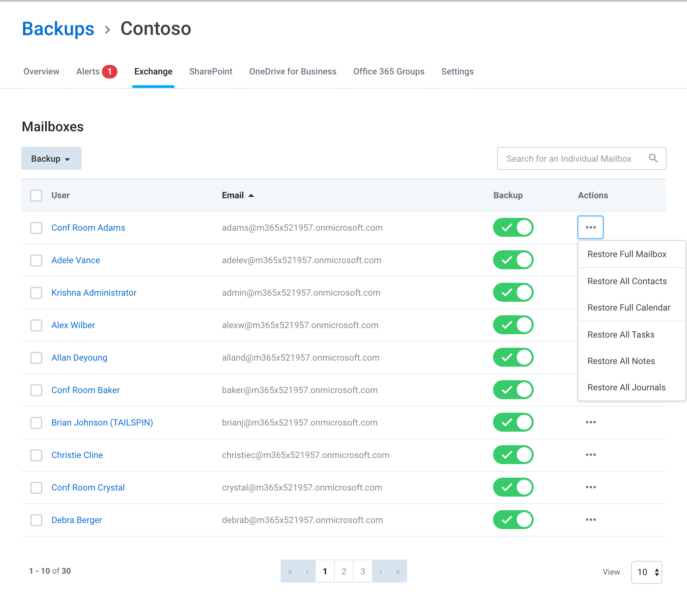
Task: Choose Restore Full Calendar from menu
Action: click(x=631, y=307)
